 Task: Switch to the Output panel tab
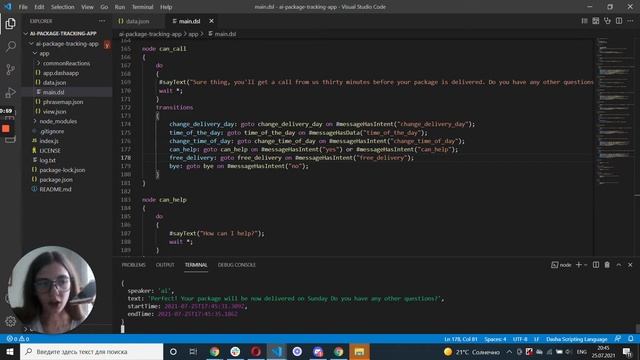(x=165, y=265)
